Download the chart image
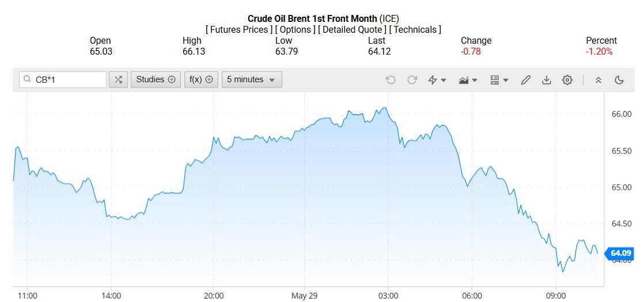Screen dimensions: 644x302 point(546,80)
